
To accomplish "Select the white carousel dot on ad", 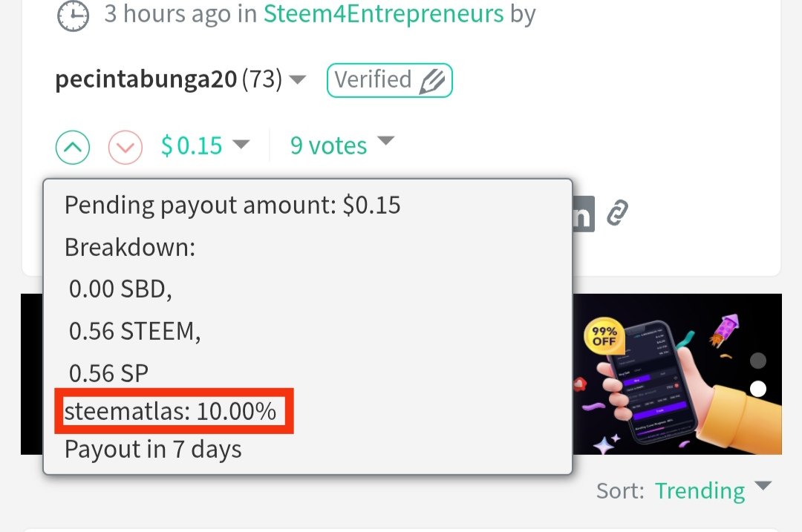I will [758, 389].
